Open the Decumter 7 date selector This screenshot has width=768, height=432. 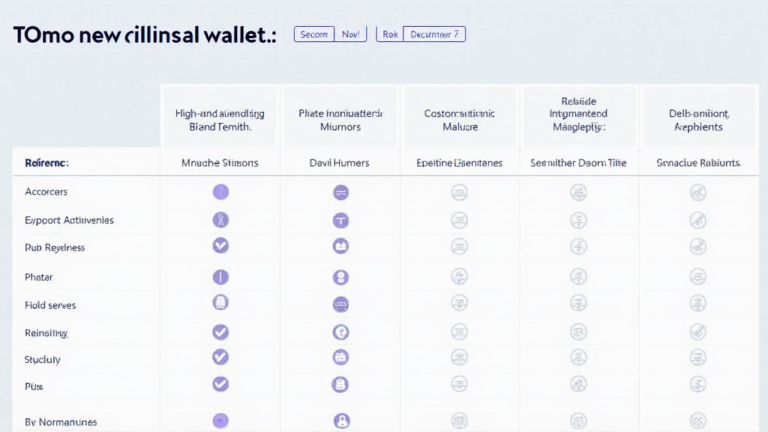click(435, 34)
